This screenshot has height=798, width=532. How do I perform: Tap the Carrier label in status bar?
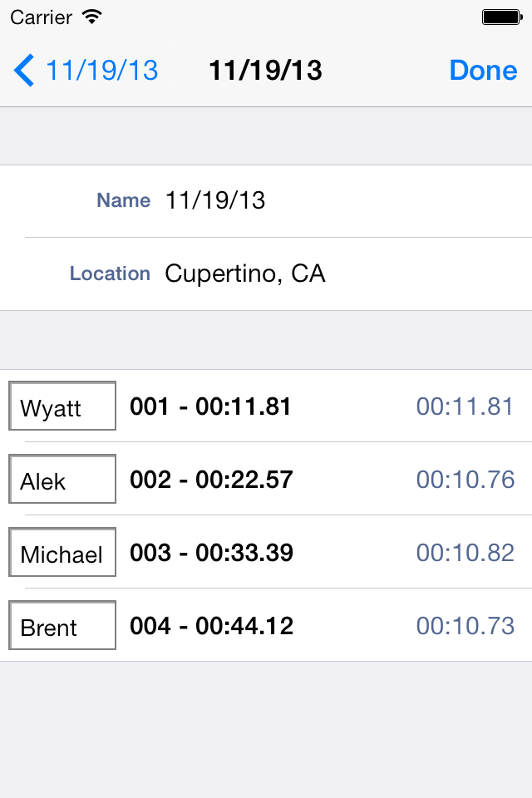pyautogui.click(x=41, y=17)
